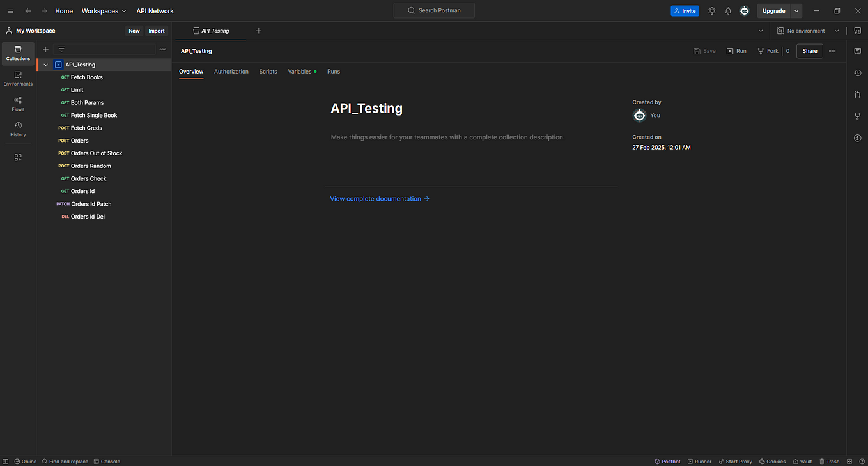Open the Environments sidebar section
The image size is (868, 466).
coord(18,79)
